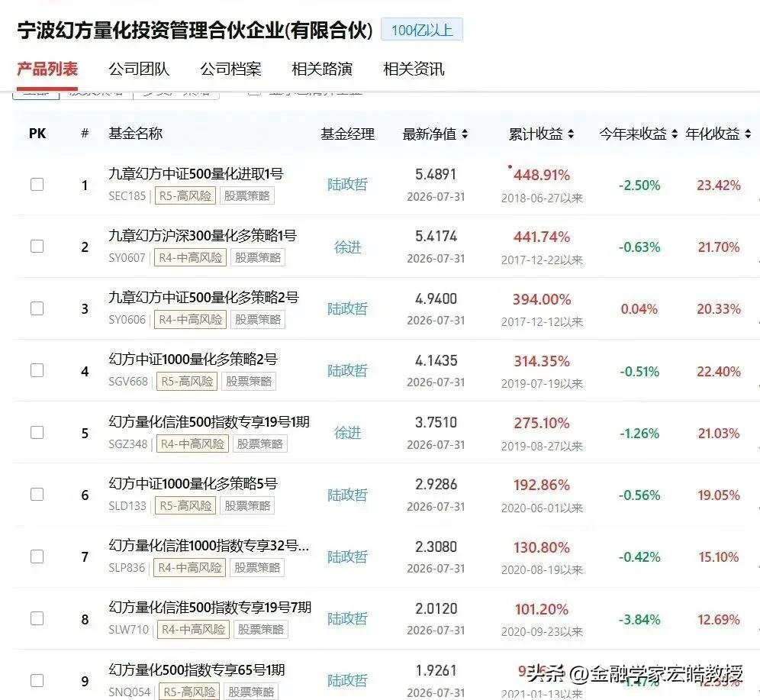Open manager 徐进 in row 2

tap(347, 247)
